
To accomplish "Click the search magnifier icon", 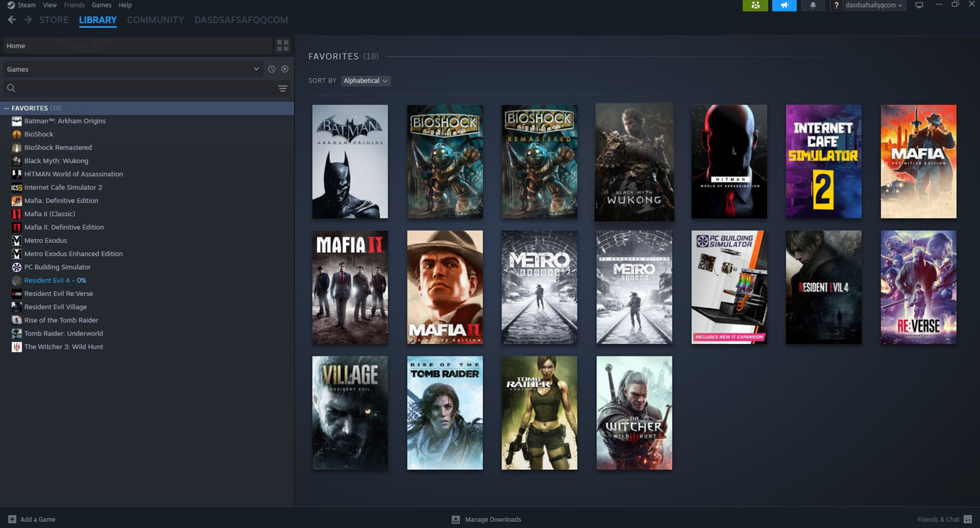I will 11,88.
